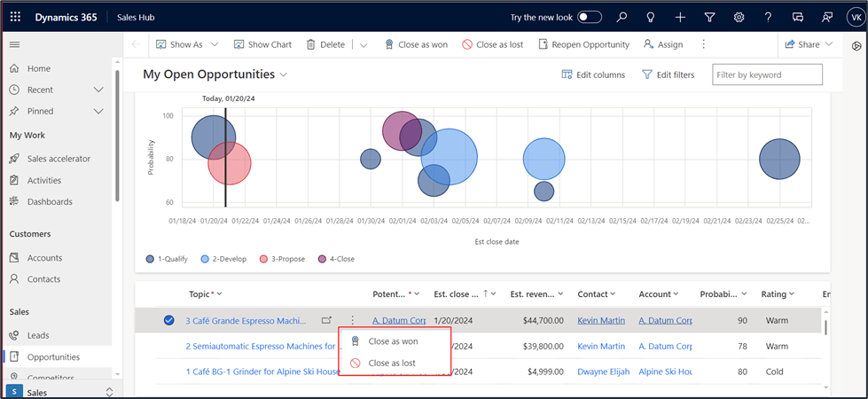Image resolution: width=868 pixels, height=399 pixels.
Task: Click the Filter by keyword input field
Action: coord(766,75)
